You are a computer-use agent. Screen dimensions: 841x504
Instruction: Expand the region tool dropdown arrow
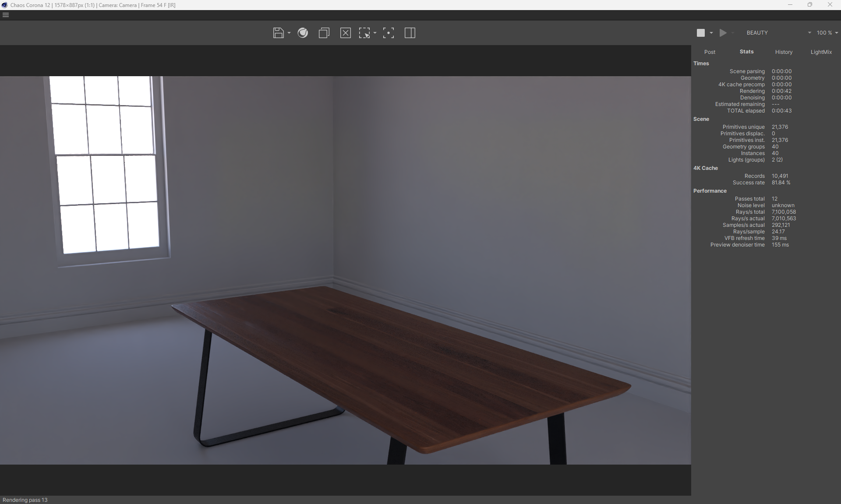click(x=375, y=33)
